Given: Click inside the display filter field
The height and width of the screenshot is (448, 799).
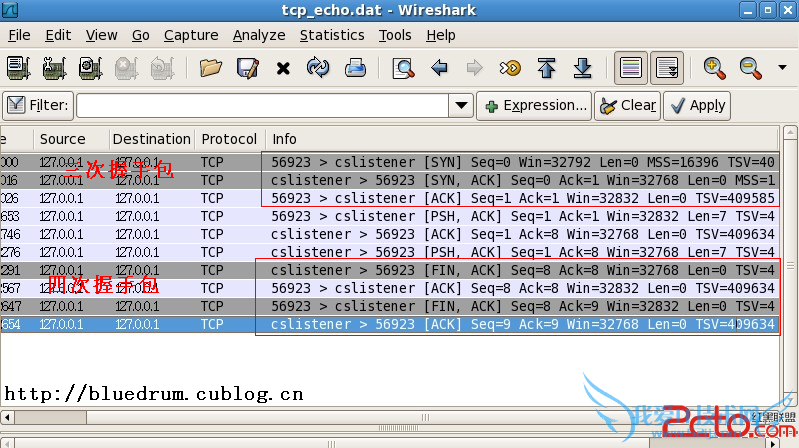Looking at the screenshot, I should (262, 106).
